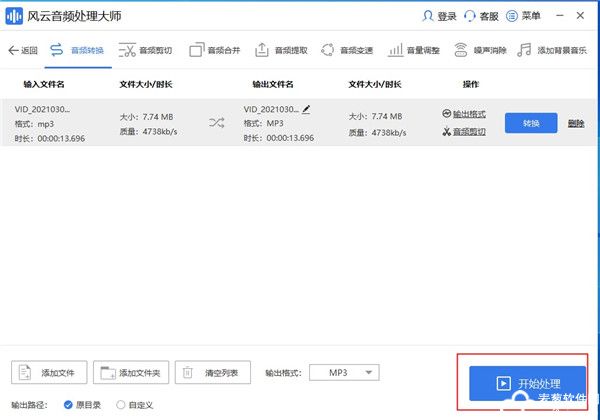Close the application window
Screen dimensions: 600x420
tap(580, 15)
